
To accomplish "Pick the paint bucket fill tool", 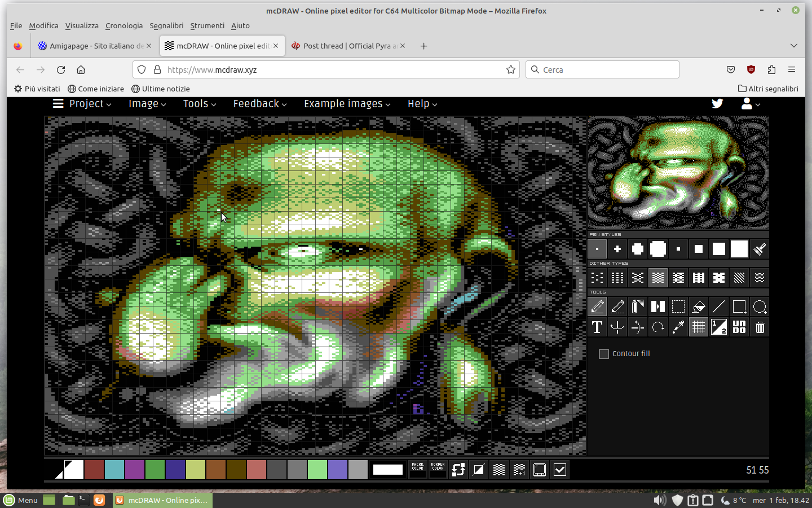I will pos(699,306).
